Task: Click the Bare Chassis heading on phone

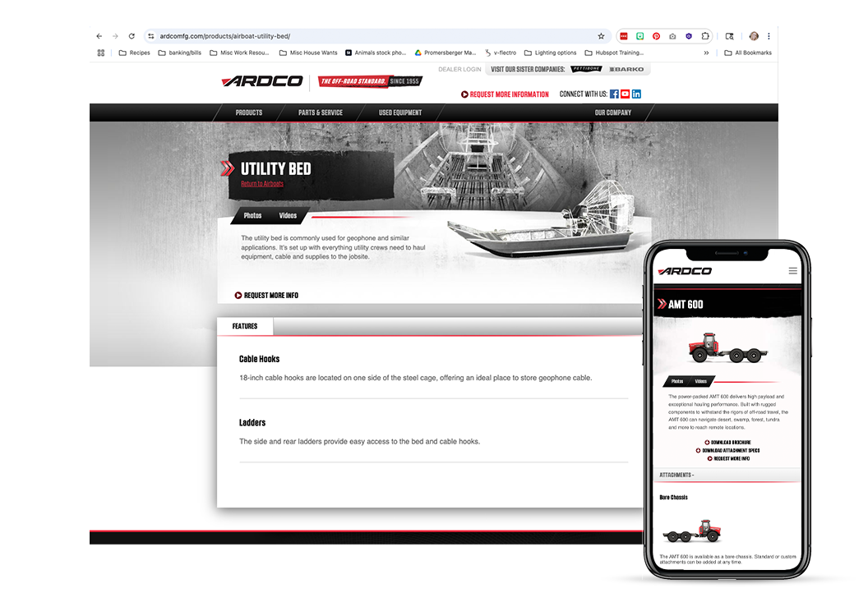Action: 673,498
